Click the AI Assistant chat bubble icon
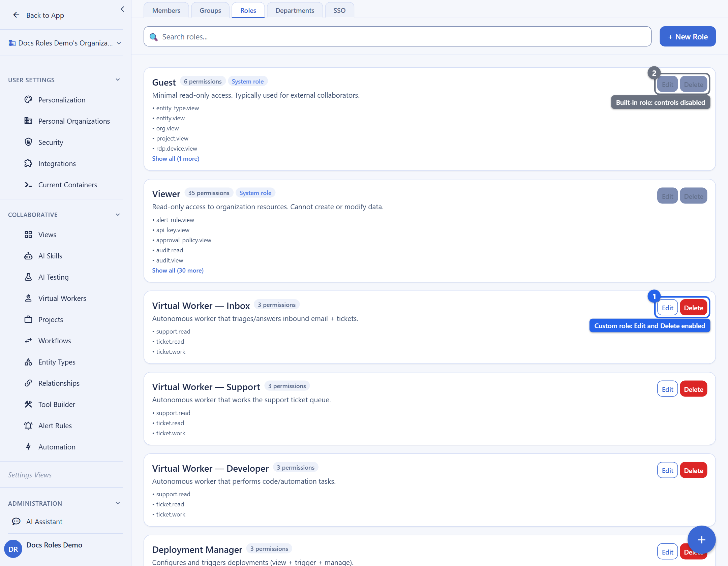Screen dimensions: 728x566 click(x=16, y=522)
